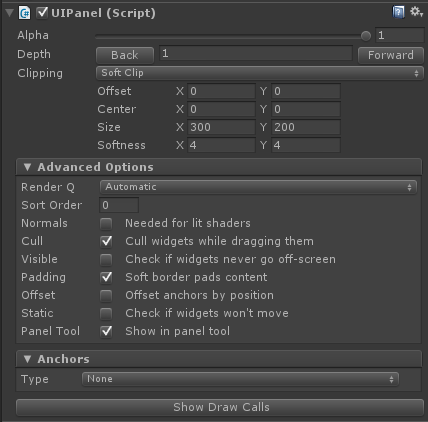
Task: Click the Softness label
Action: tap(121, 145)
